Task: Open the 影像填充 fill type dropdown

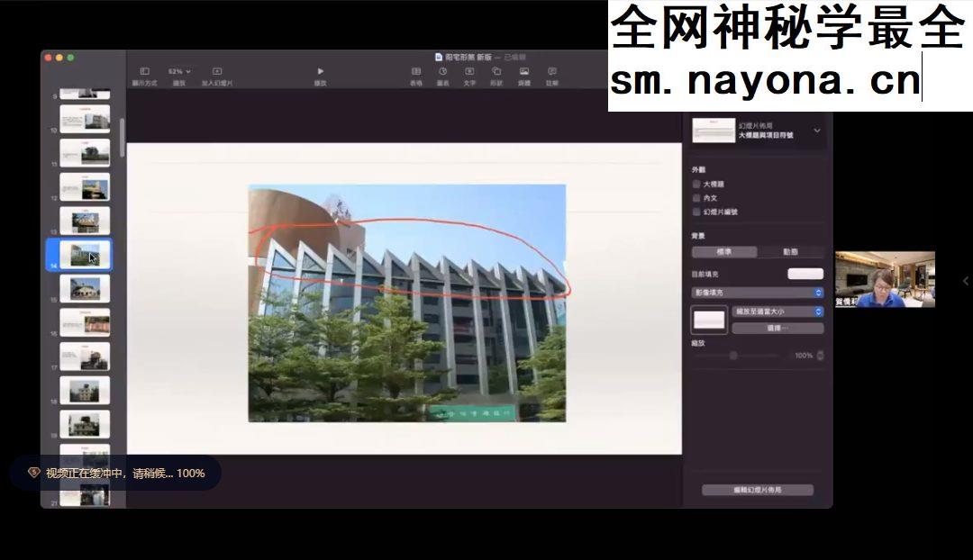Action: (x=758, y=292)
